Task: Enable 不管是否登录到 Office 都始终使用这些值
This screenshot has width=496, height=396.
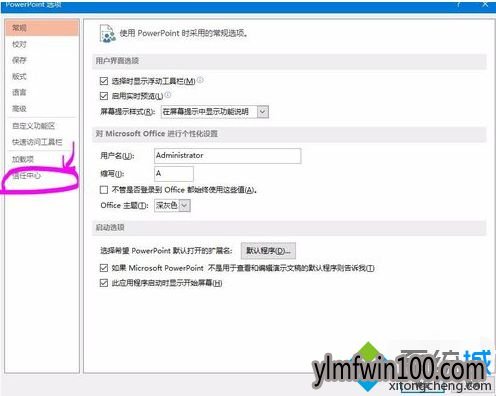Action: pyautogui.click(x=104, y=190)
